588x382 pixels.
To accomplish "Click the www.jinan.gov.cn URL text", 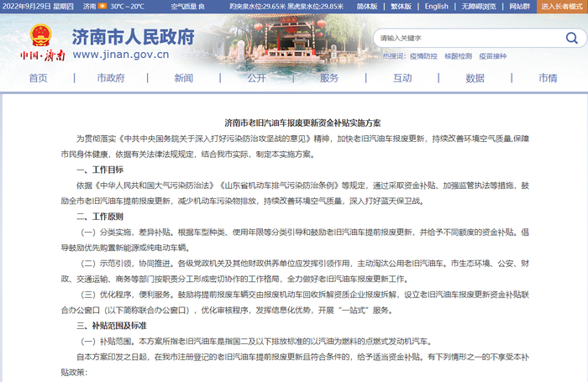I will click(x=121, y=55).
